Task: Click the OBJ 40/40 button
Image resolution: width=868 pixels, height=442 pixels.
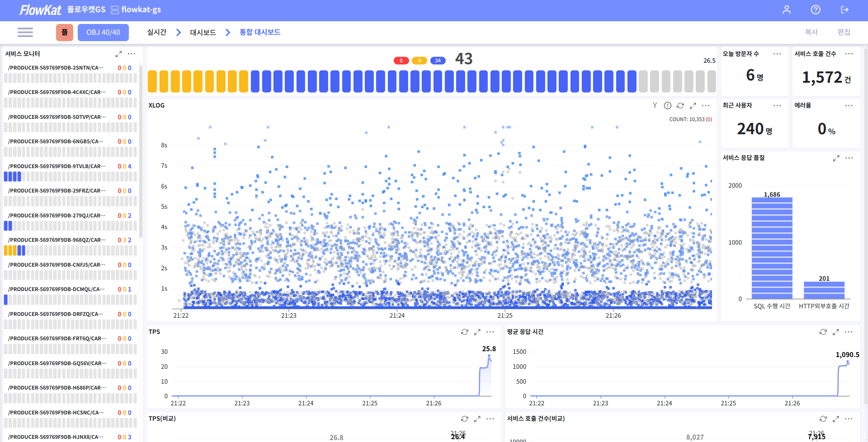Action: click(x=103, y=33)
